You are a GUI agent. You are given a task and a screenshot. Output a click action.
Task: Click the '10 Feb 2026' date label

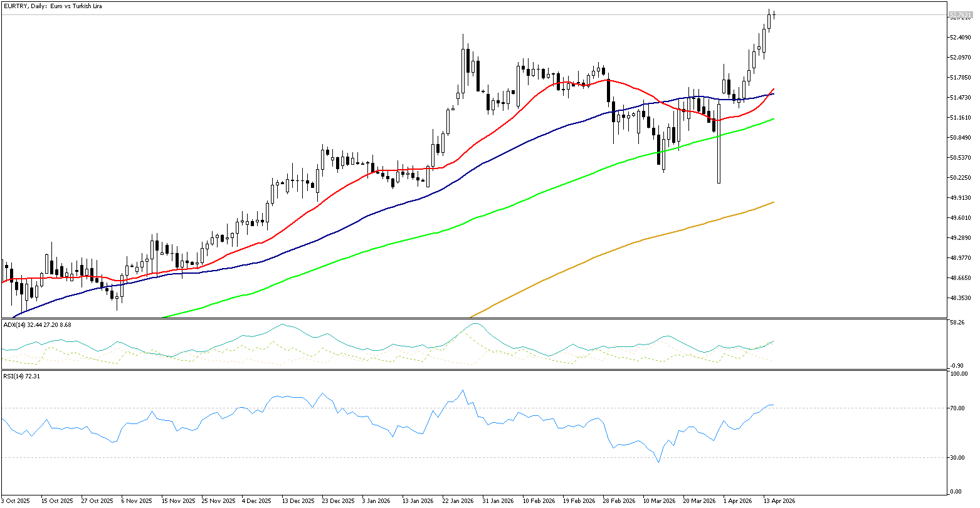pyautogui.click(x=539, y=501)
